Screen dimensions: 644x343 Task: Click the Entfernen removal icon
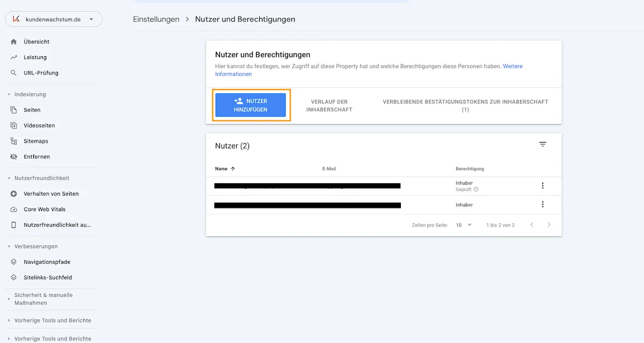pos(12,156)
